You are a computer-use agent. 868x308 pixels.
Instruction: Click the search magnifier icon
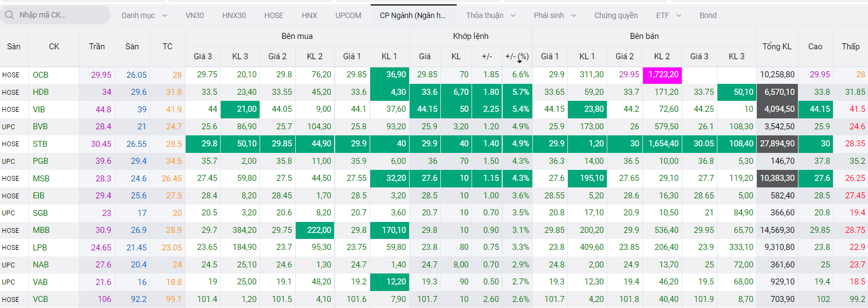pyautogui.click(x=9, y=15)
